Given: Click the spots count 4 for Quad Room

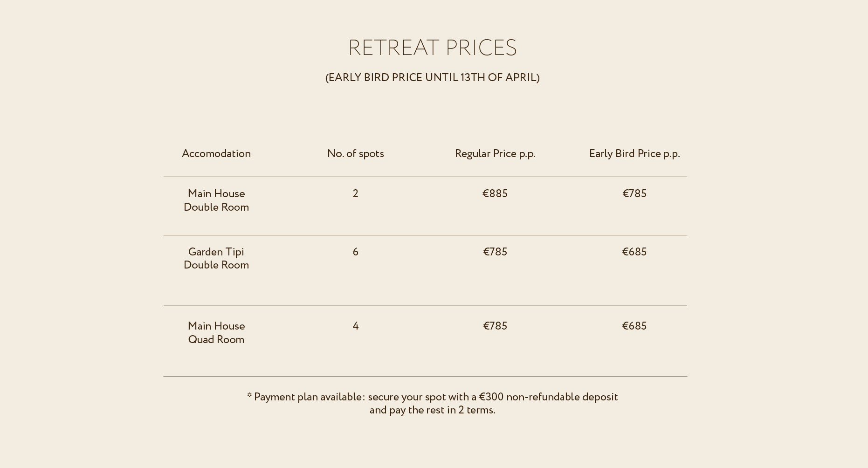Looking at the screenshot, I should [356, 326].
